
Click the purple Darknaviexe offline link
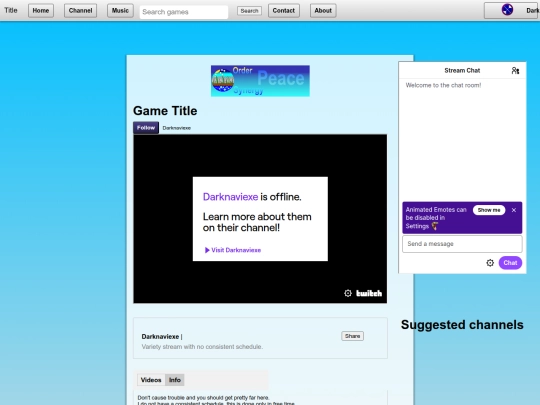(x=230, y=197)
